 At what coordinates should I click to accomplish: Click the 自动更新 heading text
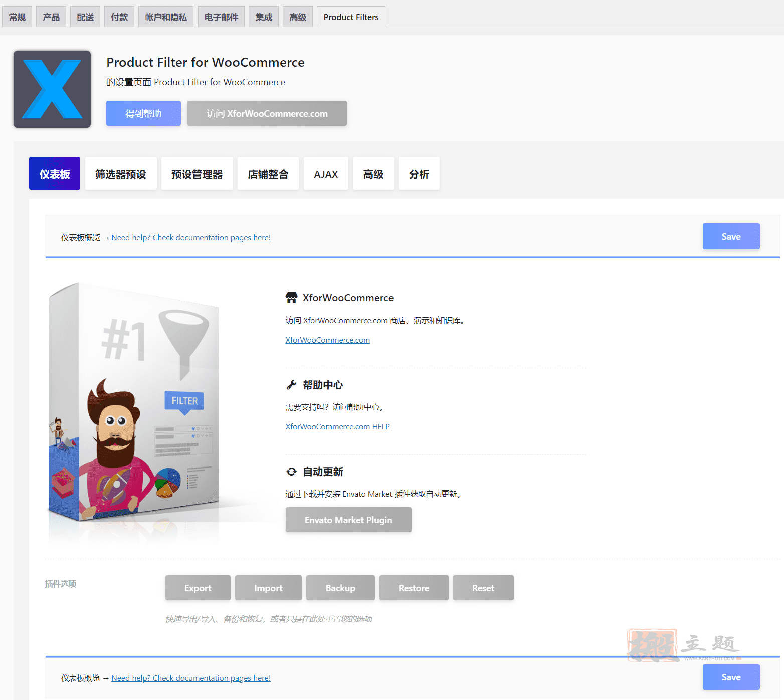coord(323,472)
